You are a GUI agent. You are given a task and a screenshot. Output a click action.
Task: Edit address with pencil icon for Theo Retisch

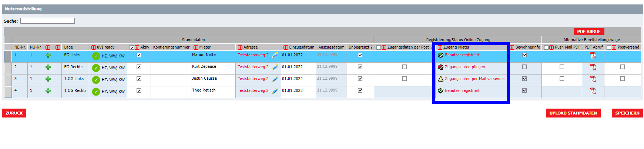(275, 91)
